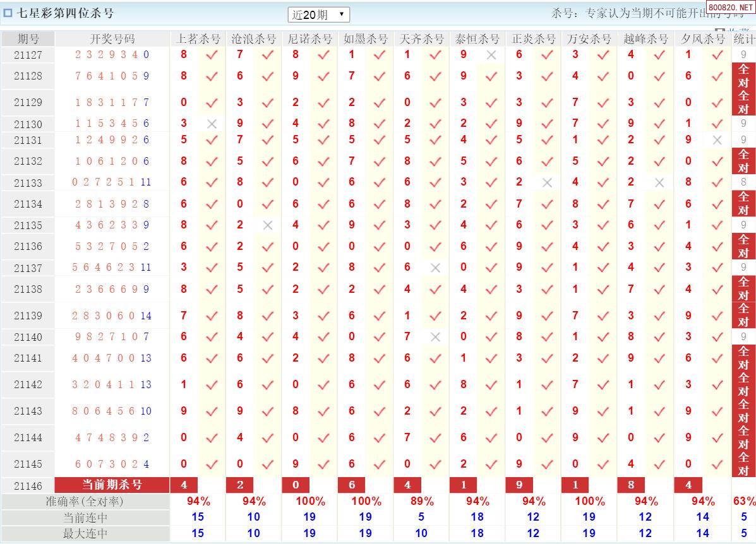Click the blue square icon beside 七星彩第四位杀号
The image size is (756, 544).
click(x=8, y=13)
